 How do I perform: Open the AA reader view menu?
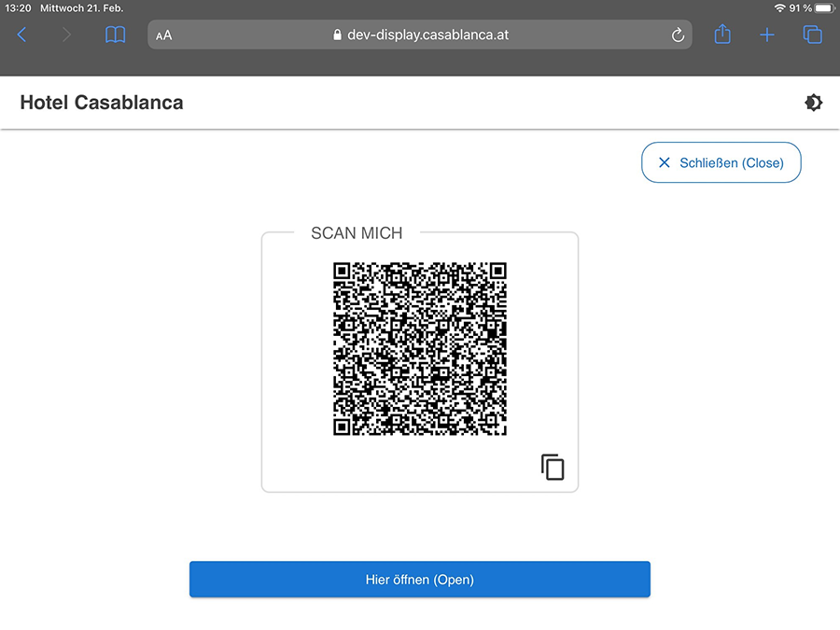[x=164, y=35]
